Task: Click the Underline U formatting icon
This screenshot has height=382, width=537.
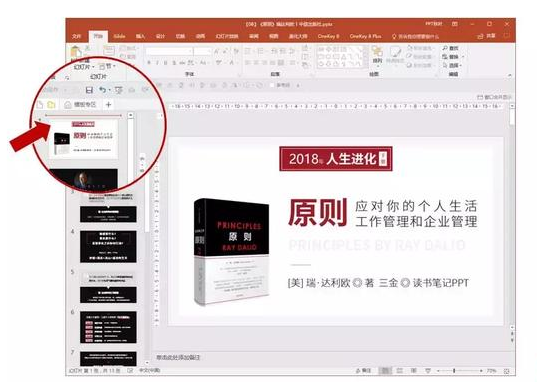Action: (x=165, y=63)
